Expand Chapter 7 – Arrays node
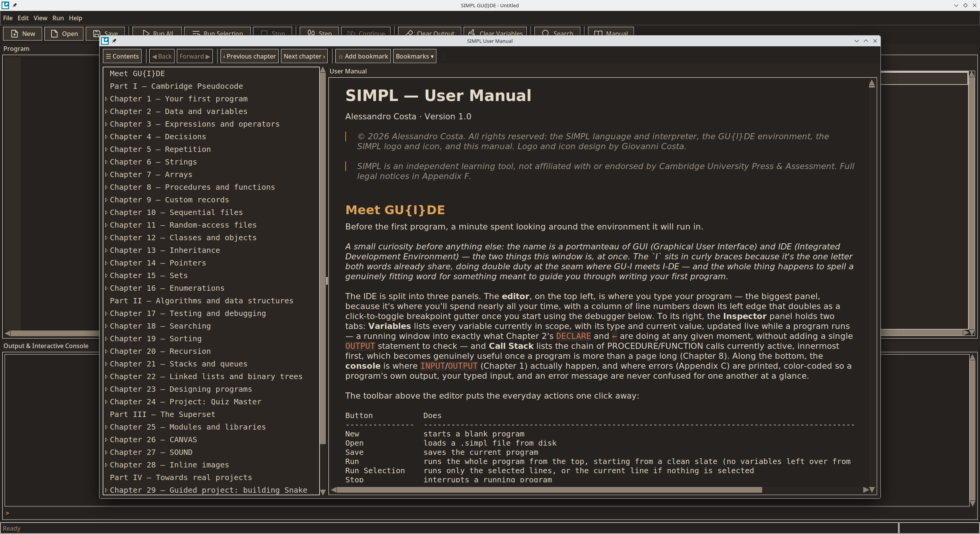The image size is (980, 534). click(106, 174)
